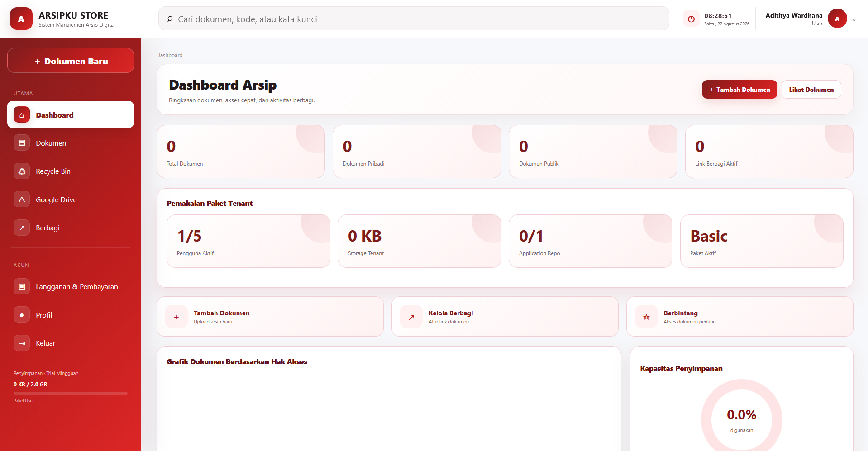Expand the user account dropdown chevron
The height and width of the screenshot is (451, 868).
(x=854, y=20)
